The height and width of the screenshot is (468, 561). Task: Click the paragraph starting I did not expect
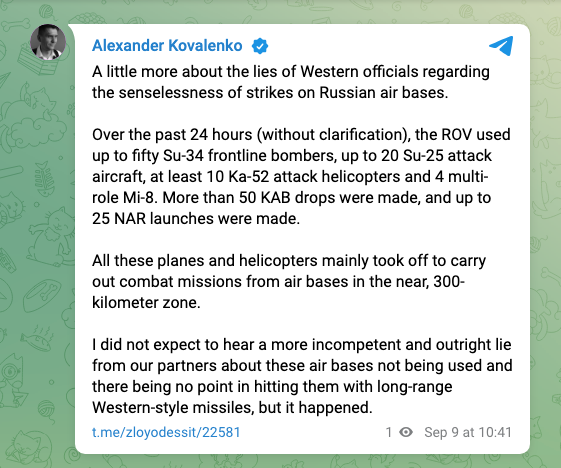click(302, 376)
